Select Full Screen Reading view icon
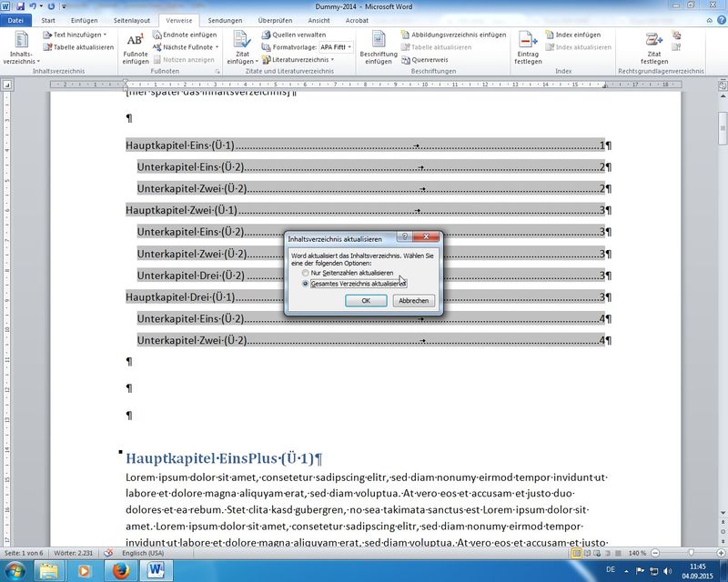The height and width of the screenshot is (582, 728). (587, 553)
